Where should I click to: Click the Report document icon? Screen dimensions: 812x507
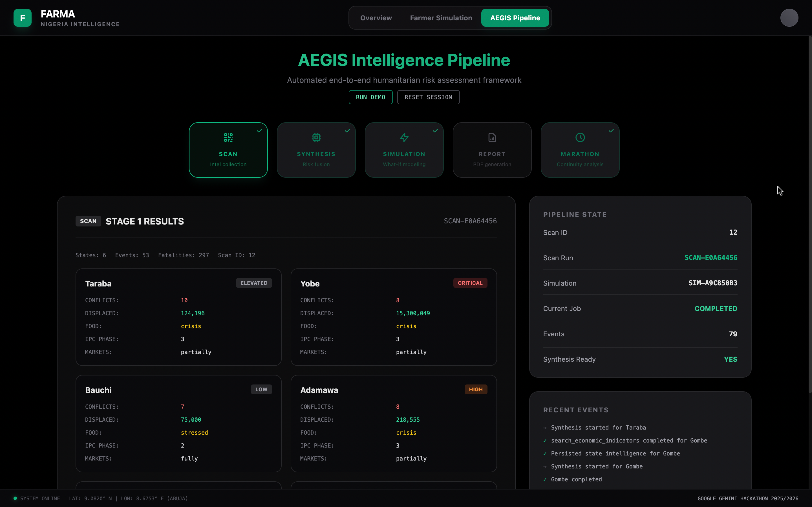tap(492, 137)
